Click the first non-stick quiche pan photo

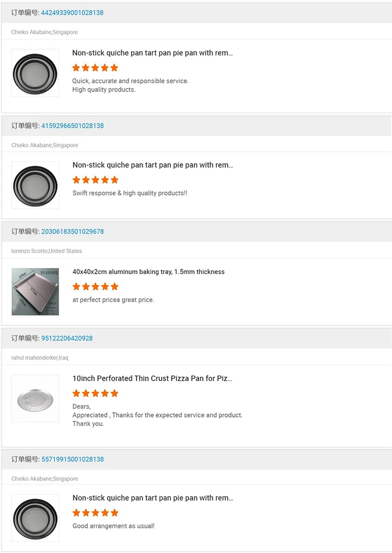click(x=35, y=73)
